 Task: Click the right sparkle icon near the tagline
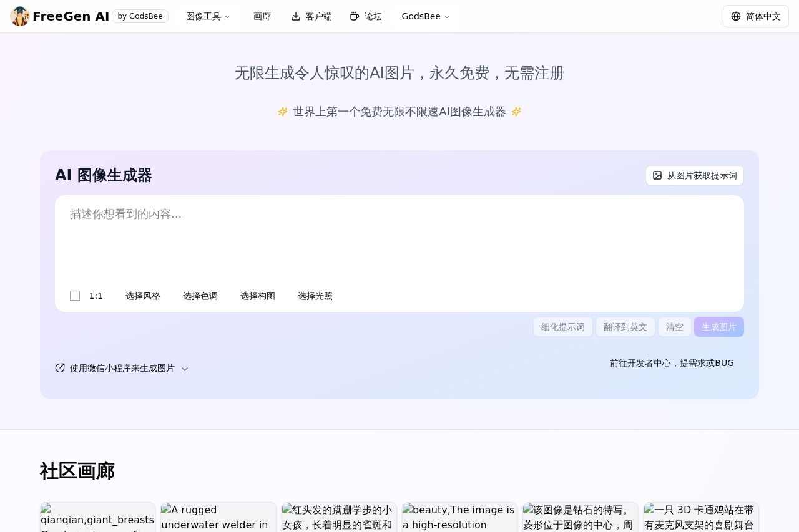[516, 112]
